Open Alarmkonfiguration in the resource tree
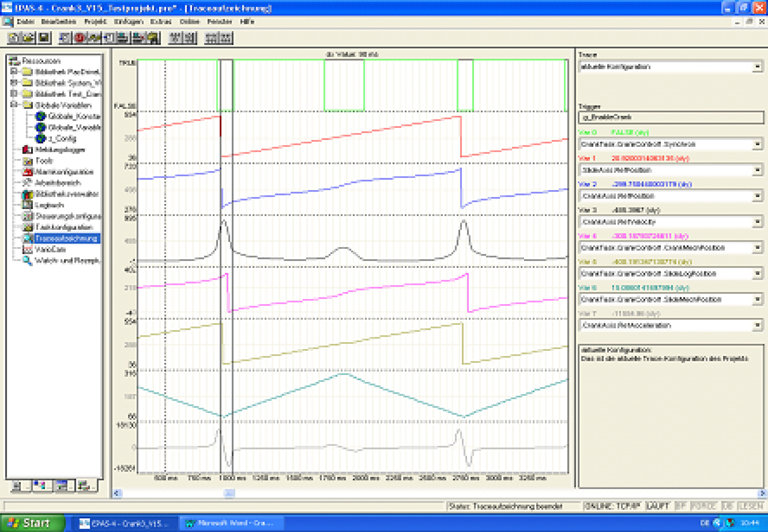 [64, 172]
